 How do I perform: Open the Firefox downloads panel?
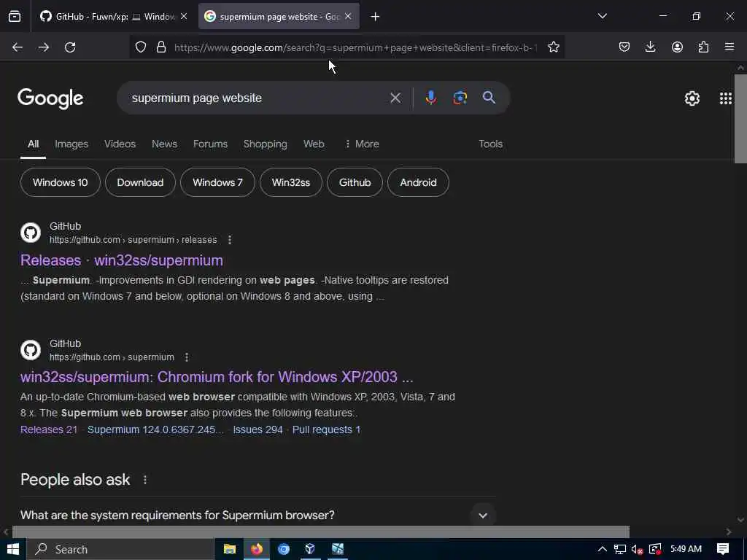(650, 47)
